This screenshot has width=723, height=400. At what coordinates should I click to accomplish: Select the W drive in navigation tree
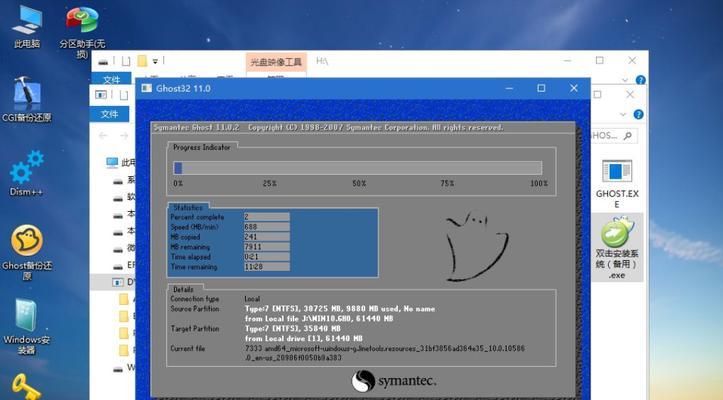[124, 368]
